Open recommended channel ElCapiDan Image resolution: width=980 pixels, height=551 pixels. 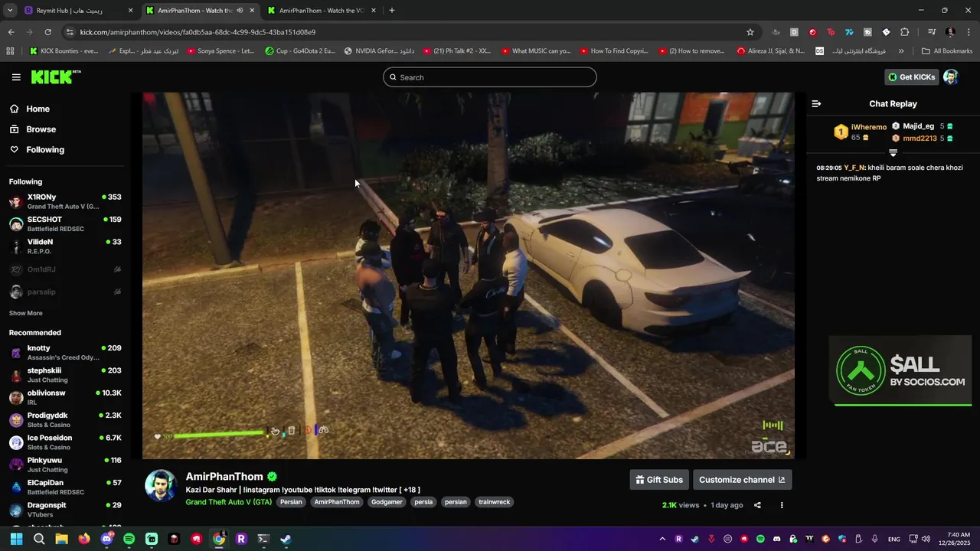65,487
